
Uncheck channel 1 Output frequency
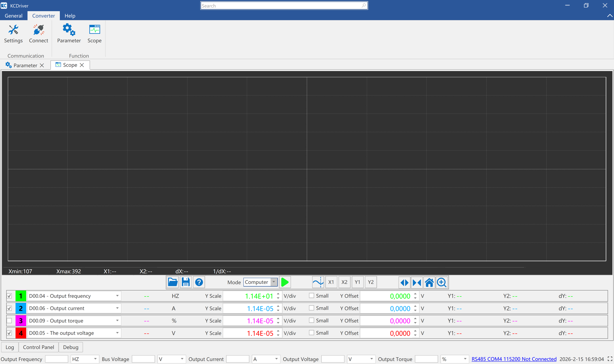[x=9, y=296]
